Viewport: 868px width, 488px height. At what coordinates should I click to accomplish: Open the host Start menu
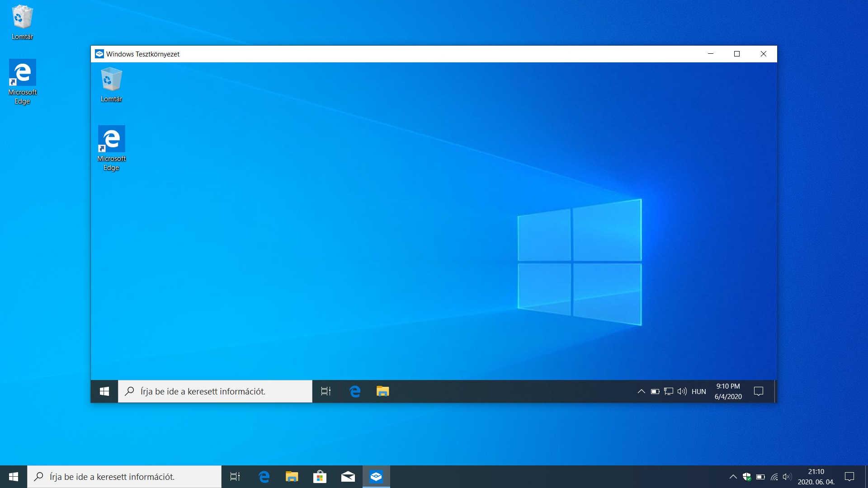click(14, 477)
